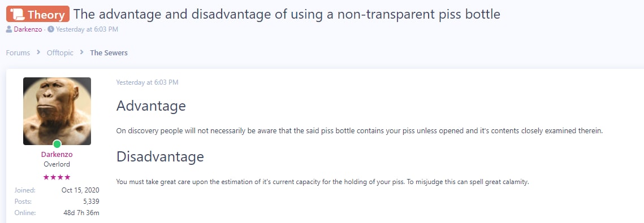The width and height of the screenshot is (644, 223).
Task: Click the Overlord user title
Action: point(57,164)
